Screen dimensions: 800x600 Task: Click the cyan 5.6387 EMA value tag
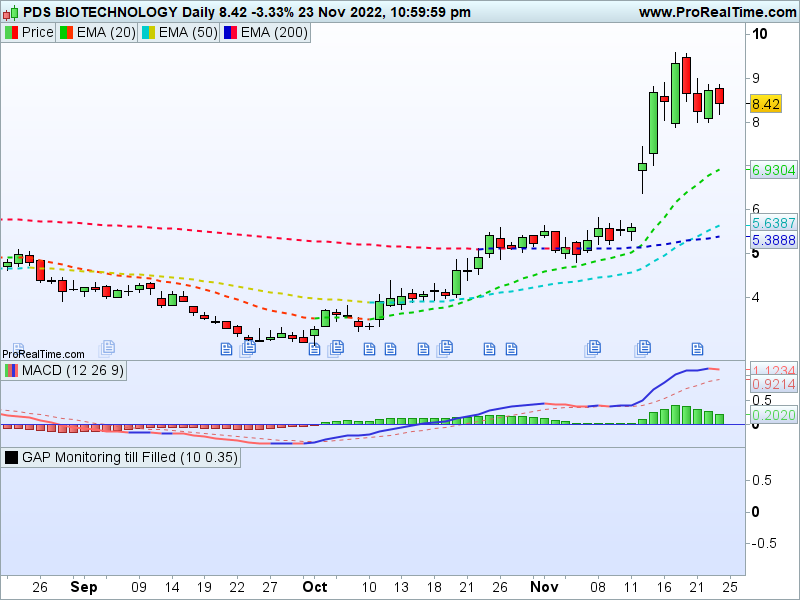[x=773, y=223]
